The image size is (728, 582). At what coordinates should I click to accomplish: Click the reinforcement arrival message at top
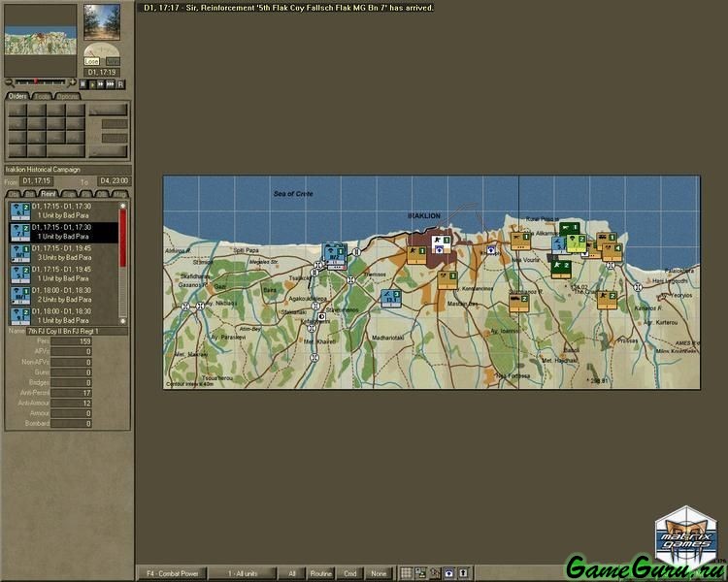coord(288,8)
